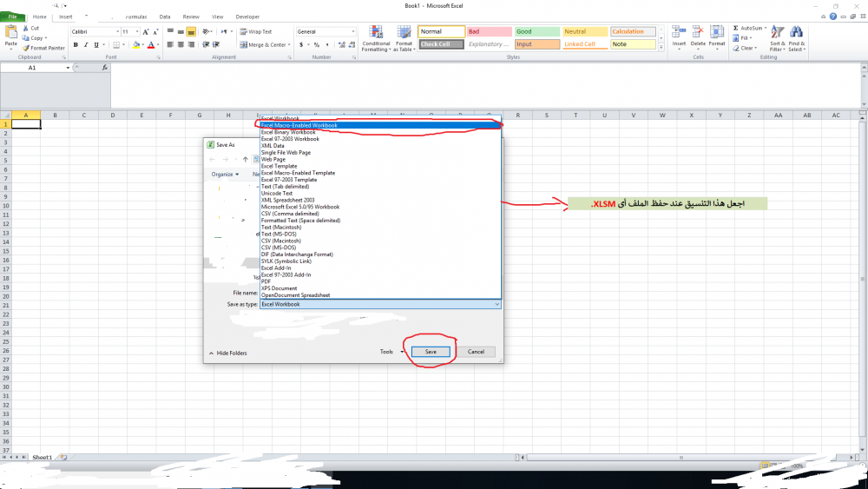Switch to the Insert ribbon tab

click(65, 17)
